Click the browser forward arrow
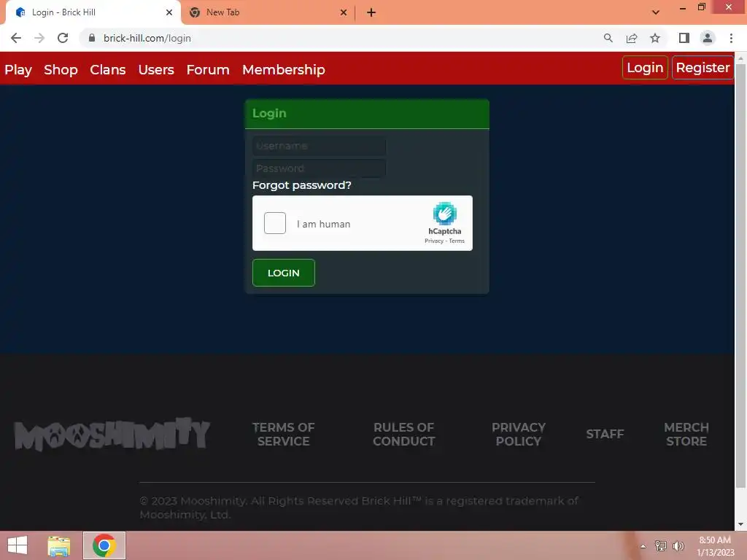Image resolution: width=747 pixels, height=560 pixels. (x=39, y=38)
